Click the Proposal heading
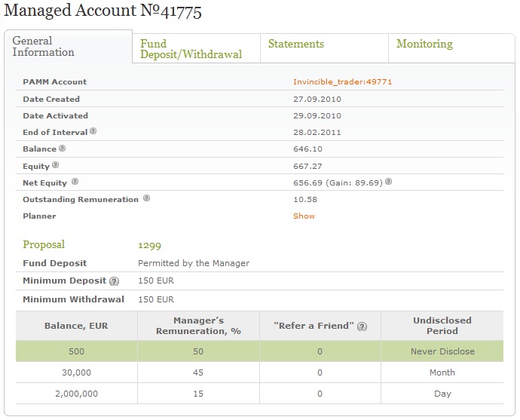Viewport: 520px width, 420px height. point(44,245)
